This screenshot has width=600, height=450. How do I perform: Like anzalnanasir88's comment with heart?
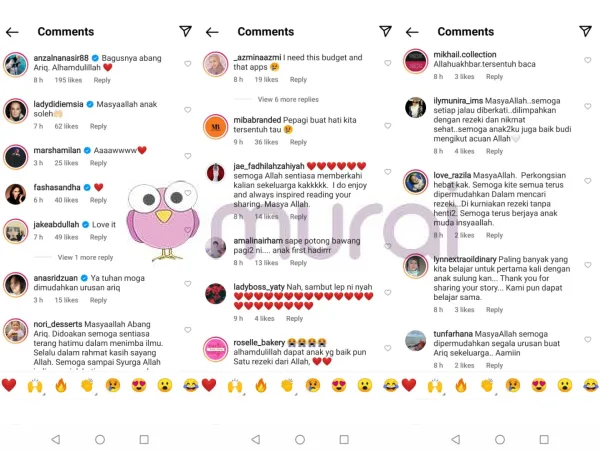188,64
